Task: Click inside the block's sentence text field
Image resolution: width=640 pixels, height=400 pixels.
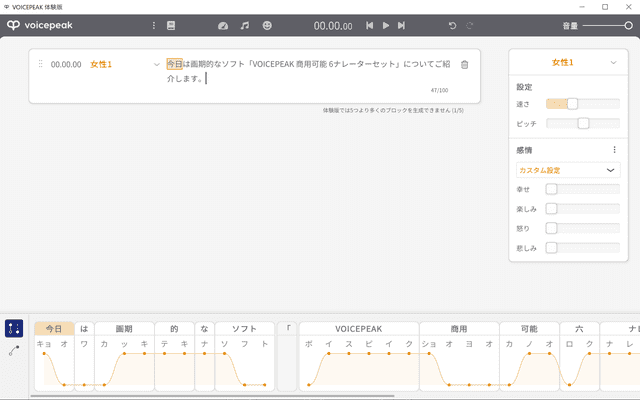Action: (309, 71)
